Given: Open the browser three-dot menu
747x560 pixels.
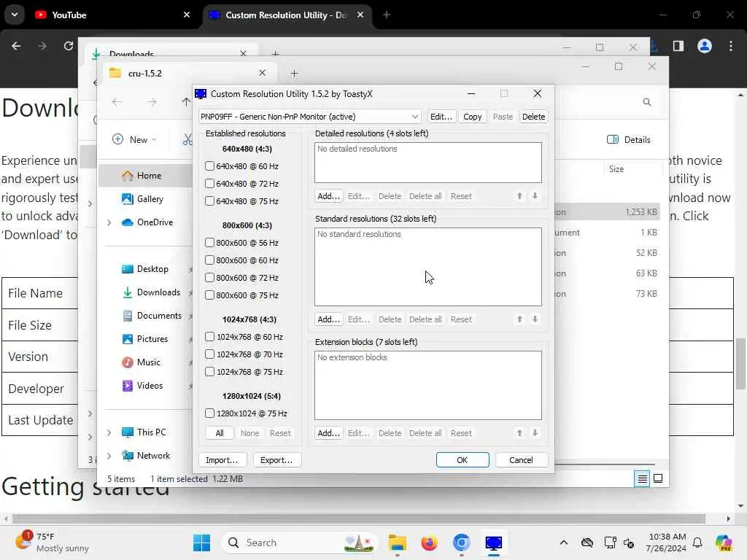Looking at the screenshot, I should (x=730, y=46).
